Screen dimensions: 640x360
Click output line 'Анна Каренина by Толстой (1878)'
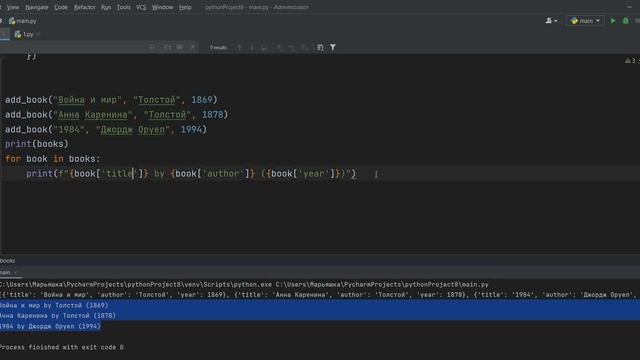58,316
